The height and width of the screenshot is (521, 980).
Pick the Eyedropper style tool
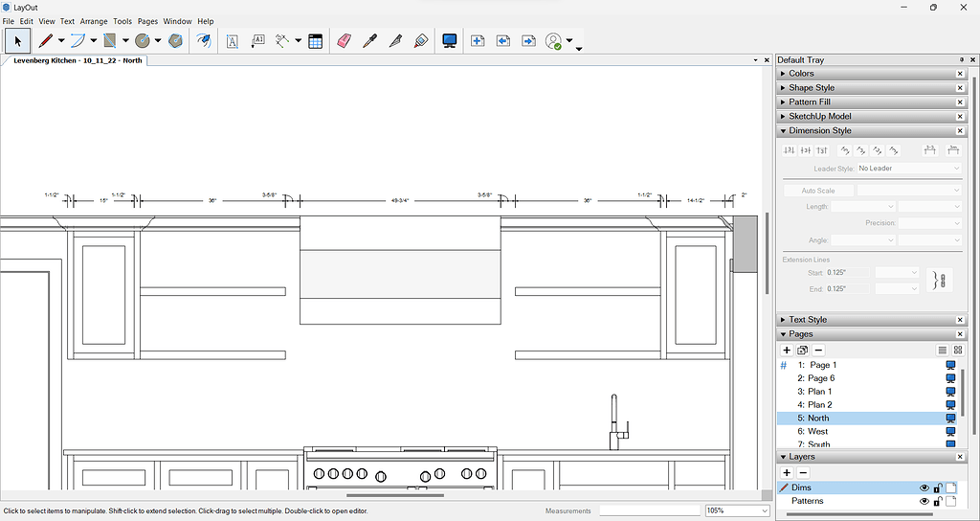click(x=370, y=41)
